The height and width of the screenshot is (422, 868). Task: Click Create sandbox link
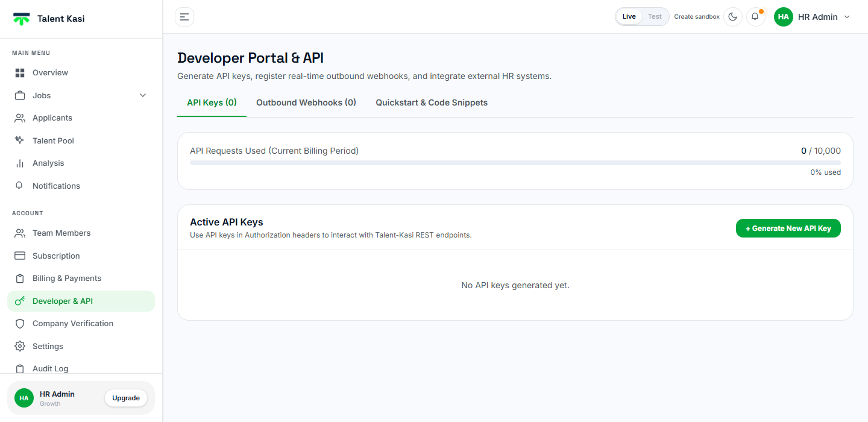pyautogui.click(x=697, y=17)
